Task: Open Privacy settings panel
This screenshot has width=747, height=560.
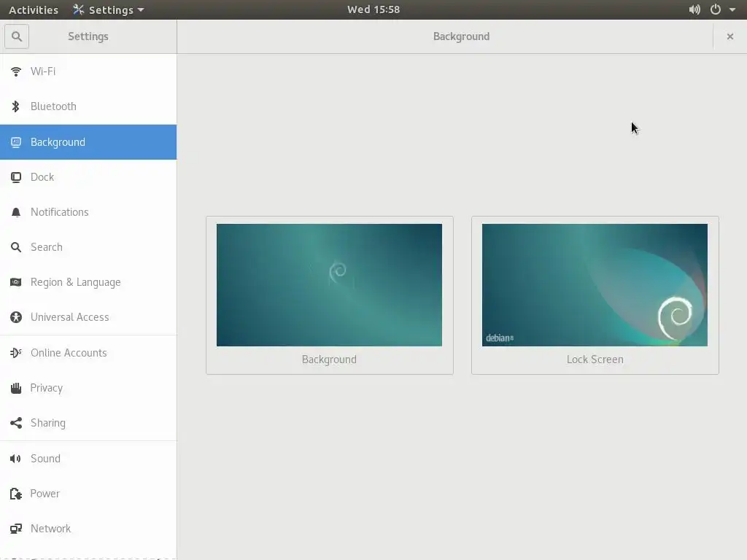Action: click(88, 388)
